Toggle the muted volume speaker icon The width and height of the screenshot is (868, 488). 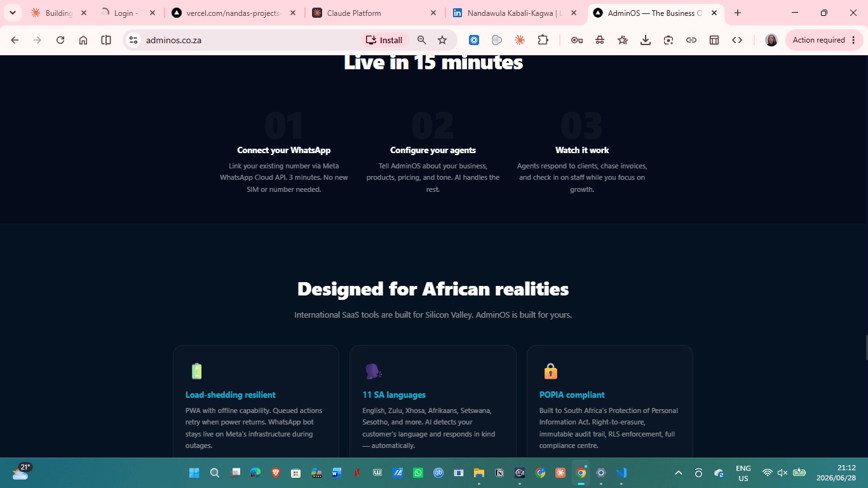coord(783,473)
